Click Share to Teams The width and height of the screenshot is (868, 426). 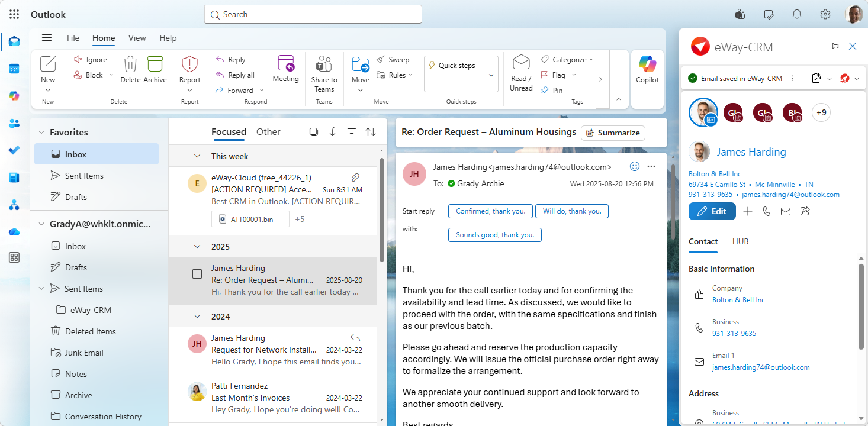click(324, 73)
